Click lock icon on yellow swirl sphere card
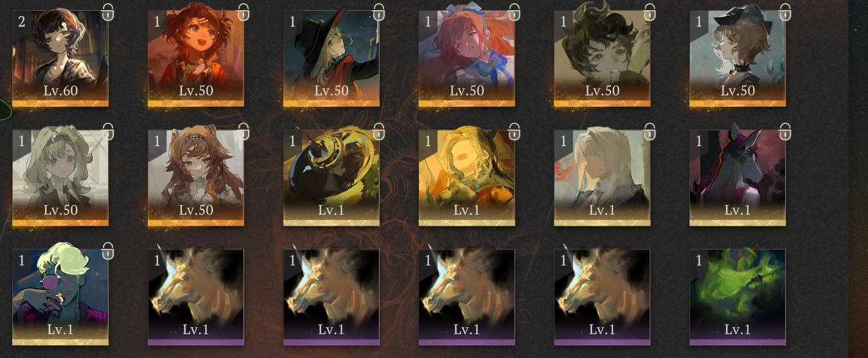 pyautogui.click(x=379, y=131)
